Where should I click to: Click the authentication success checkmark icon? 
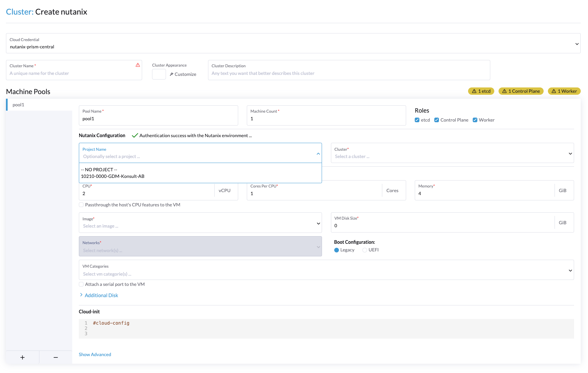point(135,135)
